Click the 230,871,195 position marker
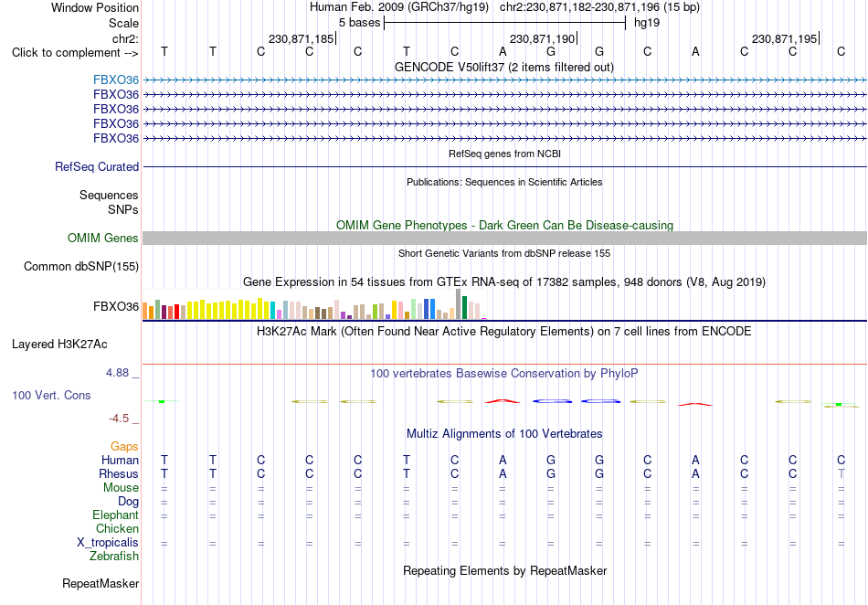The image size is (868, 605). pos(785,38)
